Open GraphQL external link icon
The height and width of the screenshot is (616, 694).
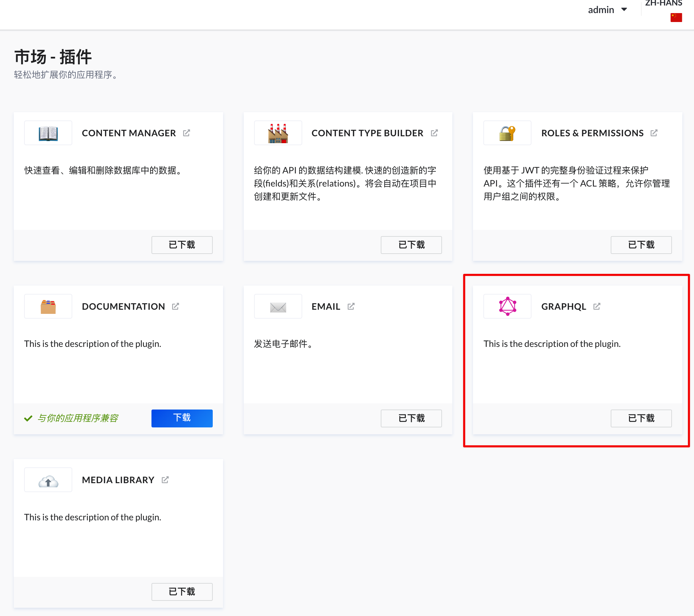pos(597,306)
